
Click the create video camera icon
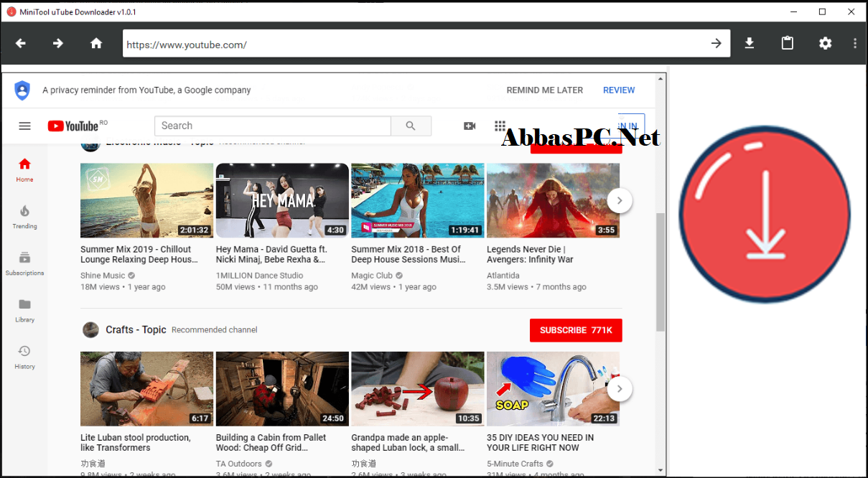point(470,126)
